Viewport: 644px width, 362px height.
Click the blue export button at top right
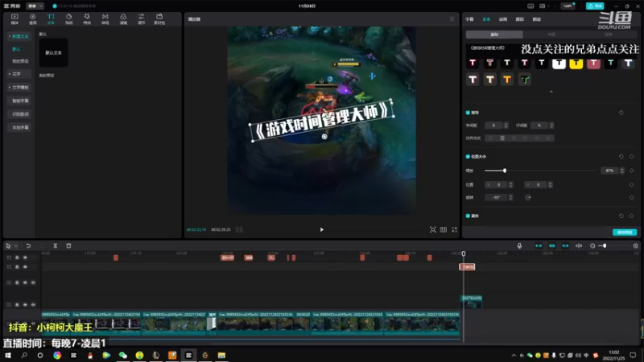[x=595, y=6]
